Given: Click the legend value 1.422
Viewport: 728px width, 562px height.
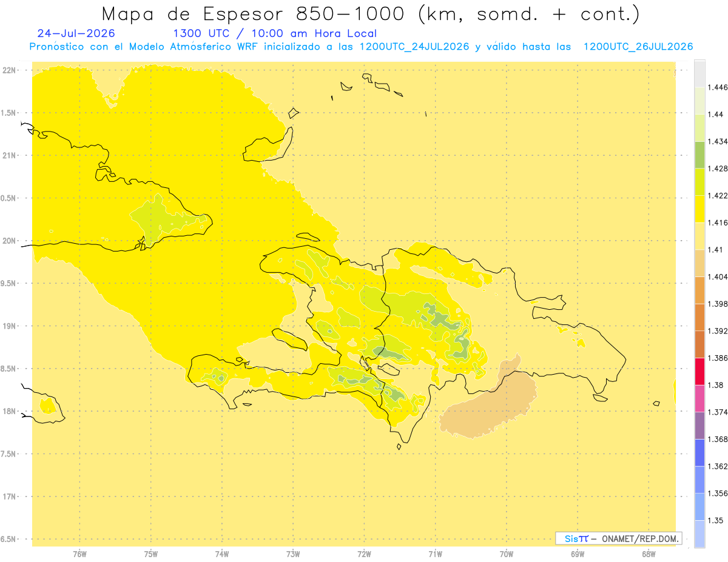Looking at the screenshot, I should (719, 195).
